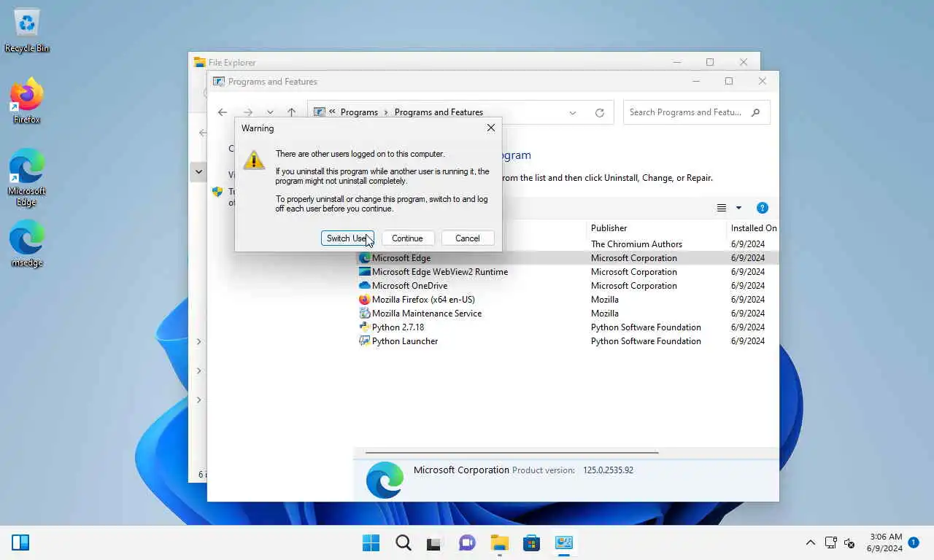This screenshot has width=934, height=560.
Task: Select Microsoft OneDrive in the list
Action: point(568,286)
